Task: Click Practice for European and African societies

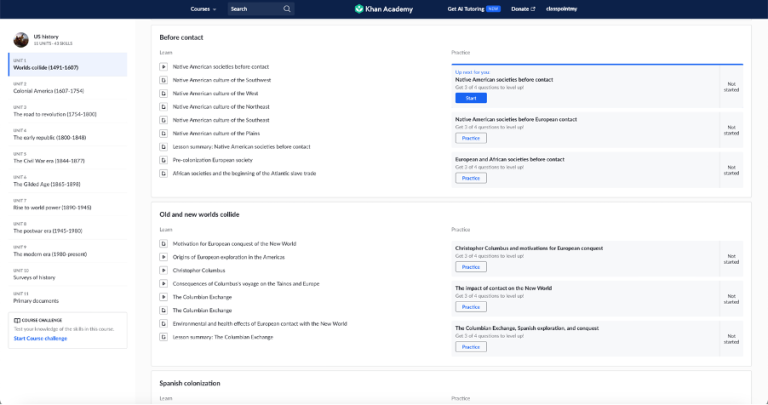Action: 471,178
